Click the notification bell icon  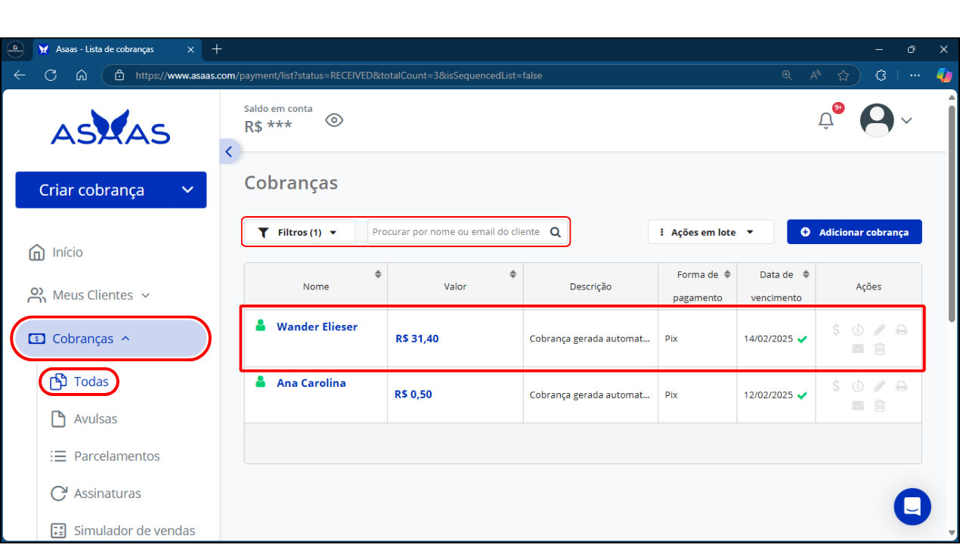(x=826, y=121)
